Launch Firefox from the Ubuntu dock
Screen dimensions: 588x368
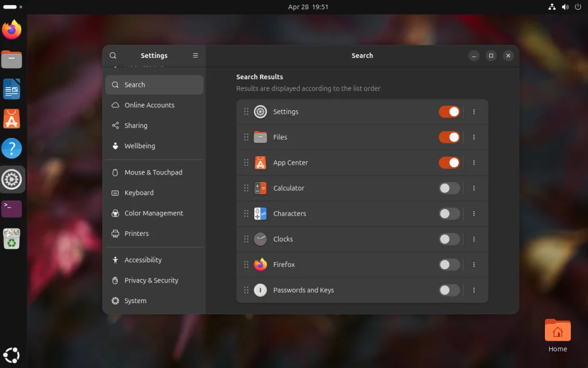(11, 30)
